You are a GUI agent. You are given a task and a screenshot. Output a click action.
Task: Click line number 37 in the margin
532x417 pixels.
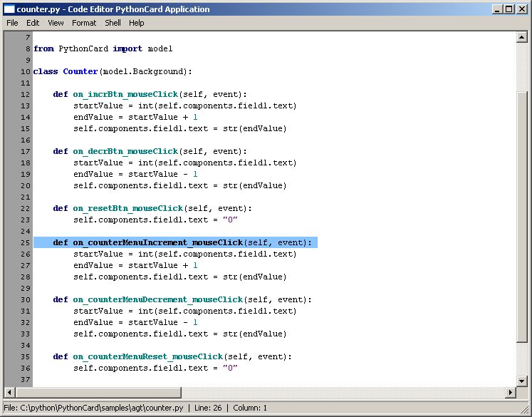click(x=26, y=380)
